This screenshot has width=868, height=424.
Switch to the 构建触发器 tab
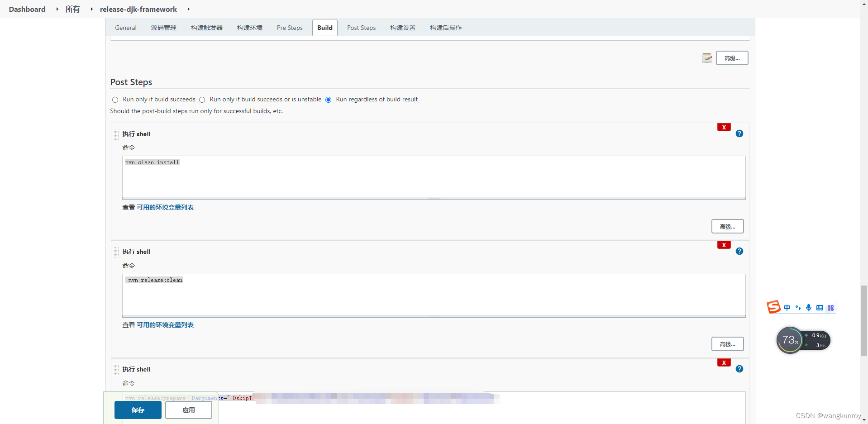(207, 28)
